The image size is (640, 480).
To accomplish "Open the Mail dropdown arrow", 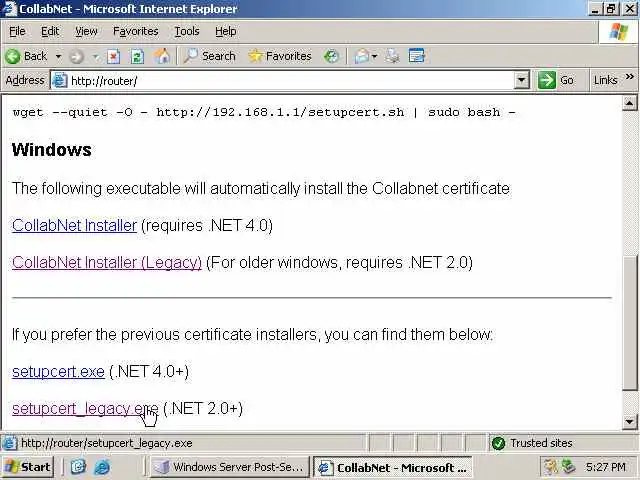I will 374,56.
